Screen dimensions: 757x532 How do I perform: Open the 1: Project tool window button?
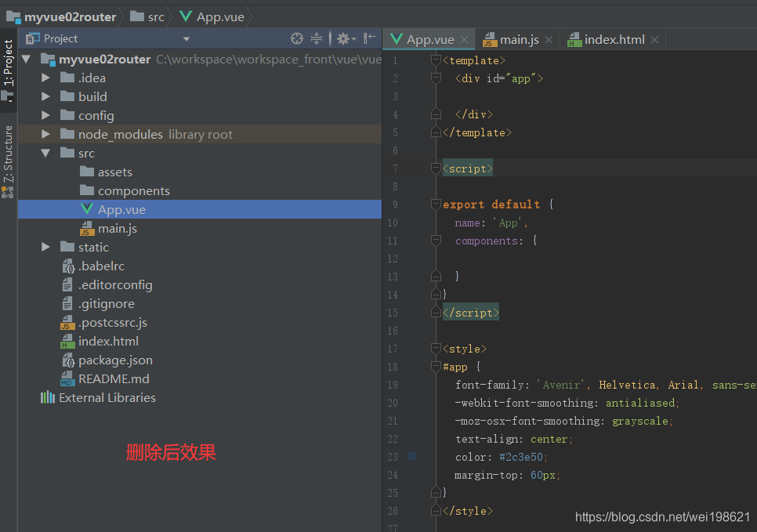click(8, 70)
